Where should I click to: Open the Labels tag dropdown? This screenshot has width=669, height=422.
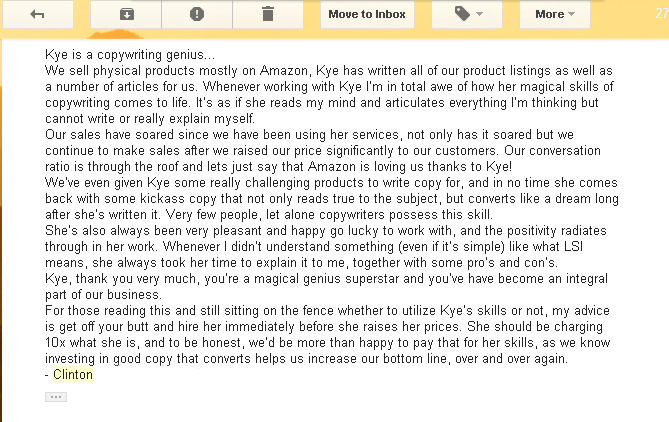[x=466, y=14]
